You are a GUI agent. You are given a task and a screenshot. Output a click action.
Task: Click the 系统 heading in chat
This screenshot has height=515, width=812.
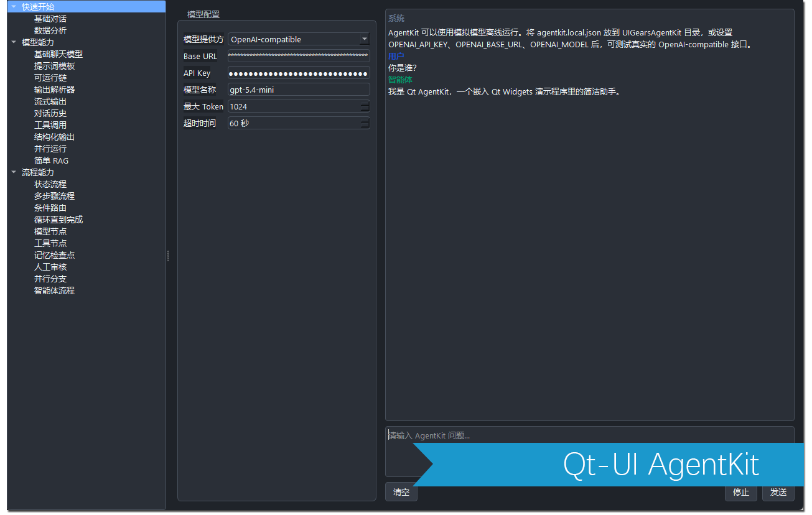tap(396, 19)
